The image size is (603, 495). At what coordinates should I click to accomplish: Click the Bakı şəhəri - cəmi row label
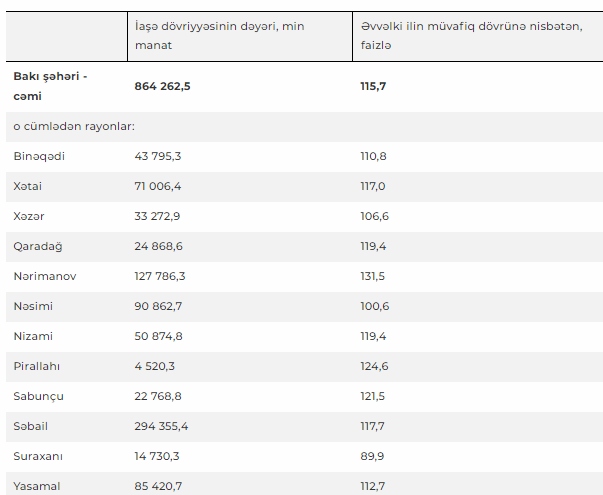click(50, 86)
